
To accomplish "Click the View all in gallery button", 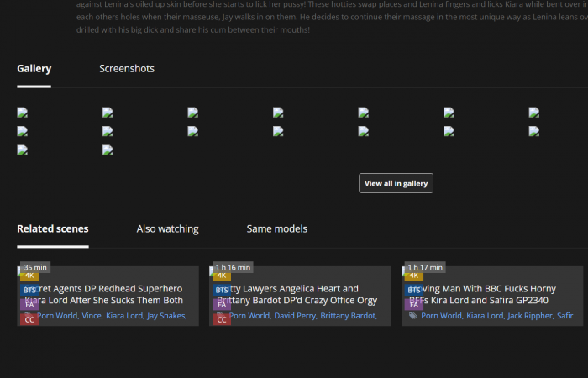I will 396,183.
